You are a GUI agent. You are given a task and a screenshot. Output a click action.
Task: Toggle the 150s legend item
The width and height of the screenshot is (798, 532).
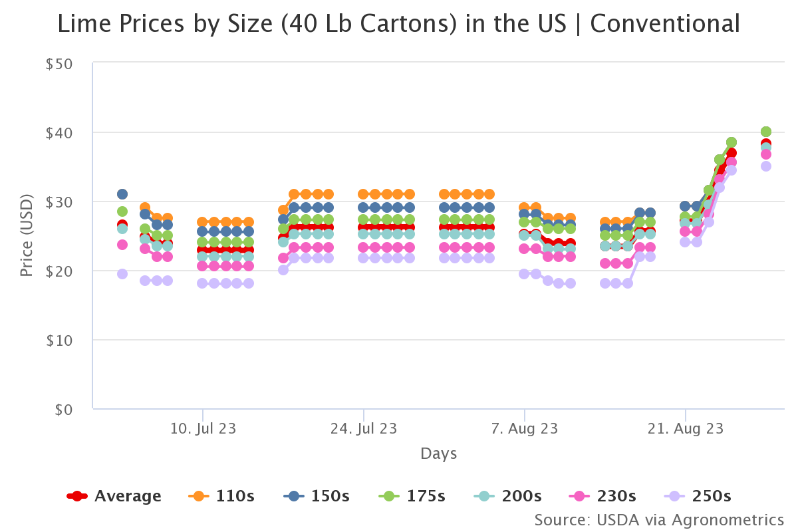[317, 496]
